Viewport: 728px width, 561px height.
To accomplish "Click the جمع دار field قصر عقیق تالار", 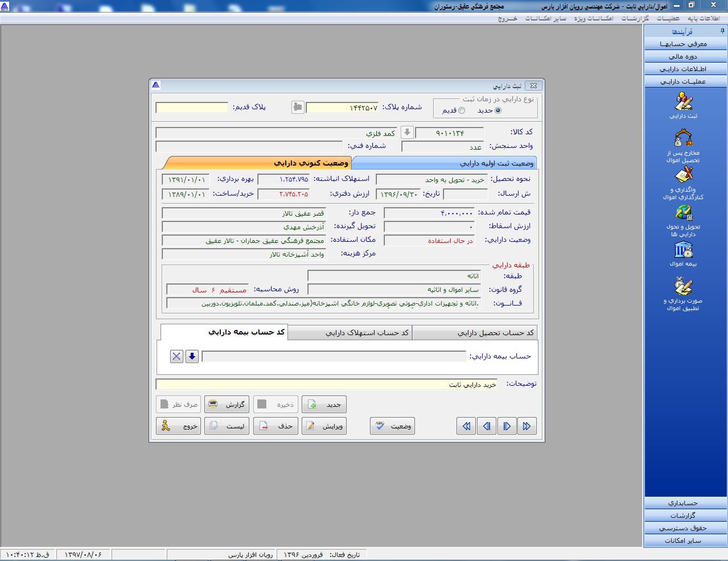I will click(x=244, y=213).
